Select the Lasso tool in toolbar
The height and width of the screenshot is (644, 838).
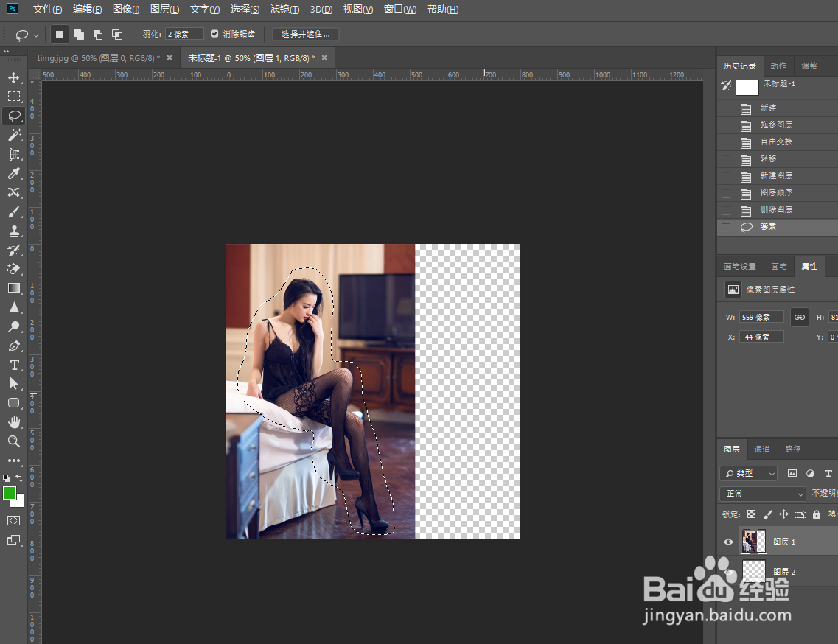click(x=14, y=116)
